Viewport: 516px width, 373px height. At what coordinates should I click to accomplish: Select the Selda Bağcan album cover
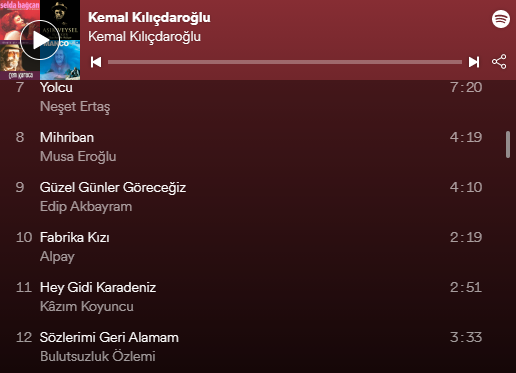point(20,20)
